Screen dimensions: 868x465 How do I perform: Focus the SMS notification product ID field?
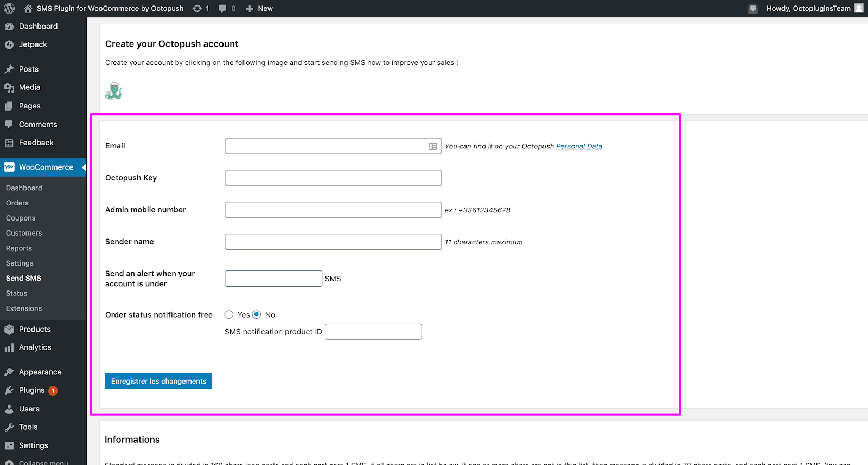pyautogui.click(x=373, y=332)
